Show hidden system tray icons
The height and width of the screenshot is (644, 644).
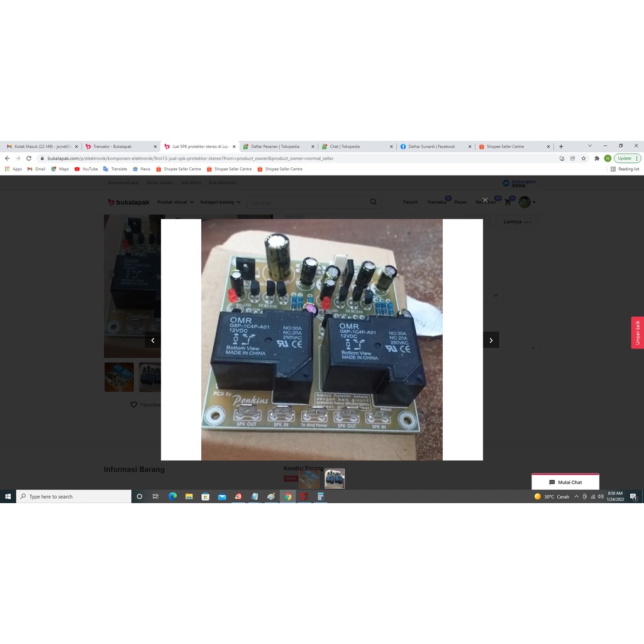(x=576, y=496)
